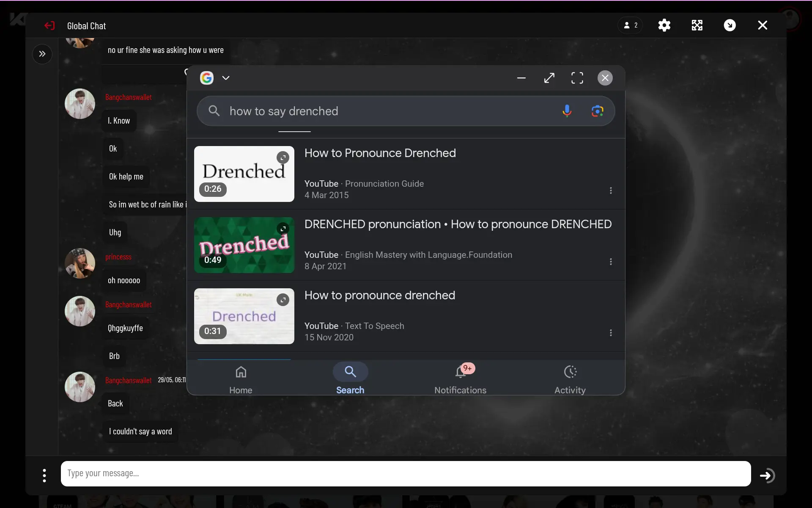Send message with arrow button
The image size is (812, 508).
point(767,475)
